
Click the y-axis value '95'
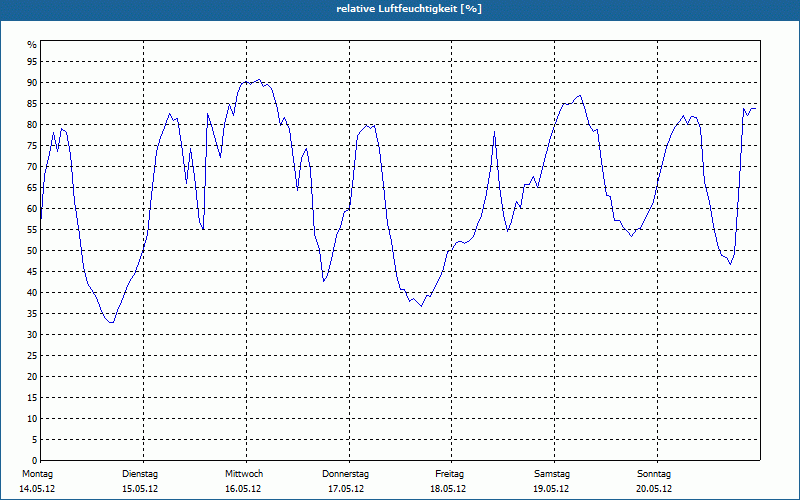[32, 62]
